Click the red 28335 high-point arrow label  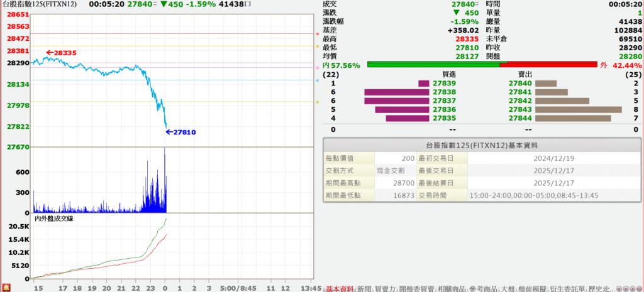pyautogui.click(x=61, y=53)
